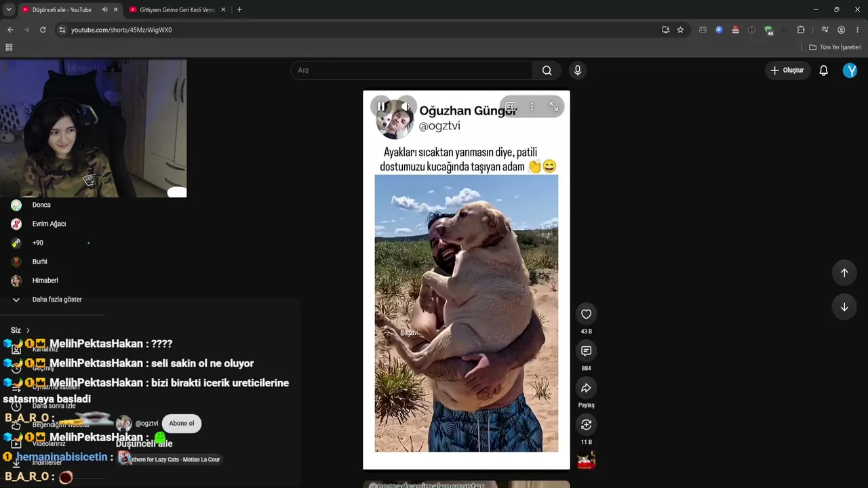Like the Short with the heart icon
868x488 pixels.
pos(586,314)
